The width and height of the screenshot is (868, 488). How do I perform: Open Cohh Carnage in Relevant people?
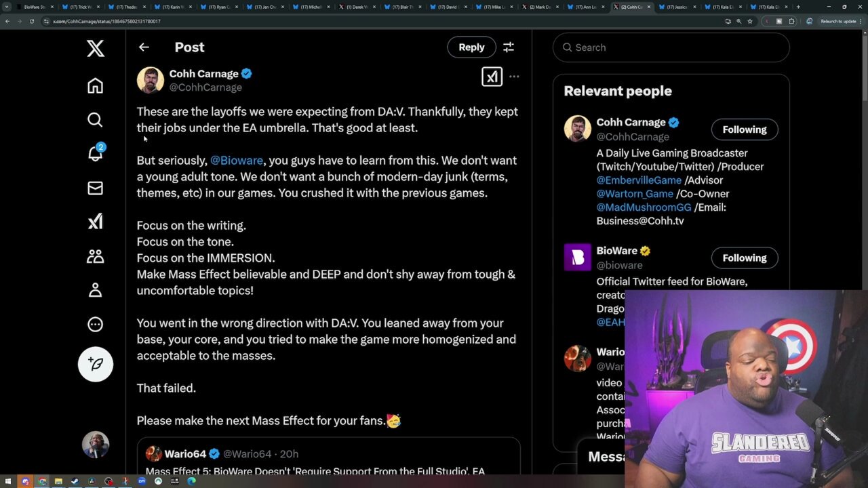[x=631, y=123]
